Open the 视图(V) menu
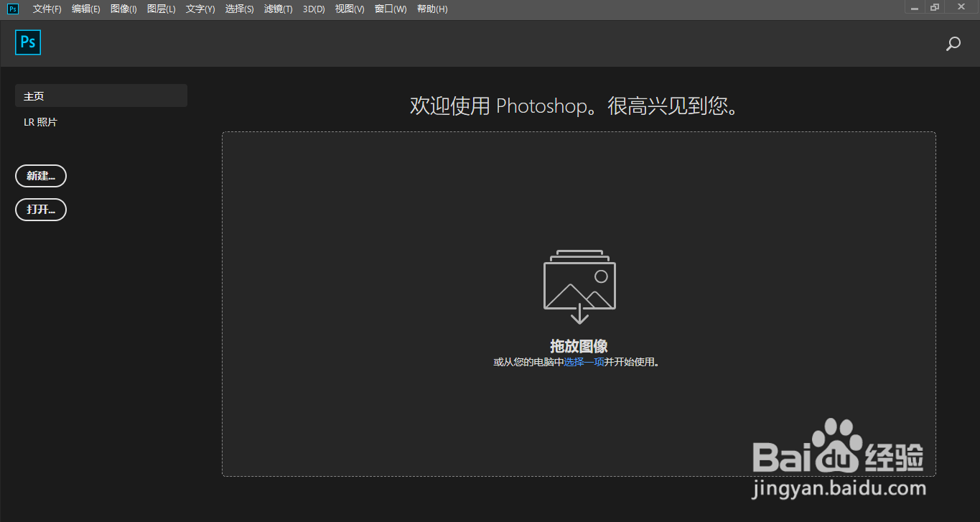 (350, 9)
